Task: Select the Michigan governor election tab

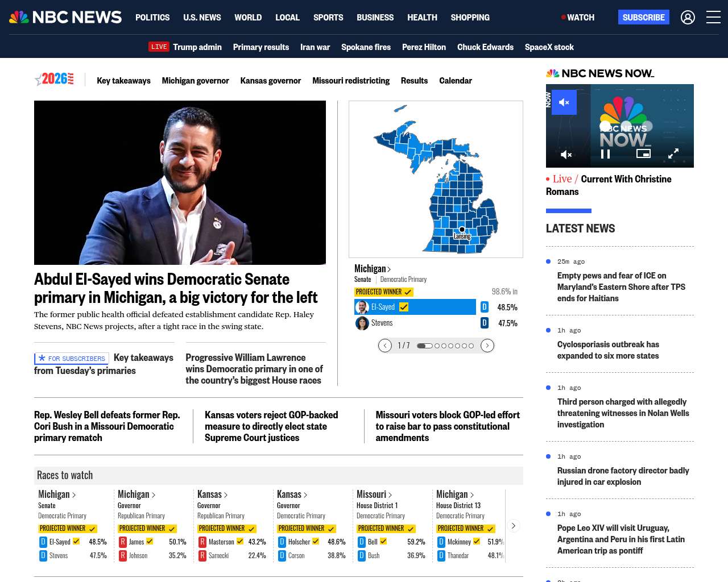Action: tap(195, 81)
